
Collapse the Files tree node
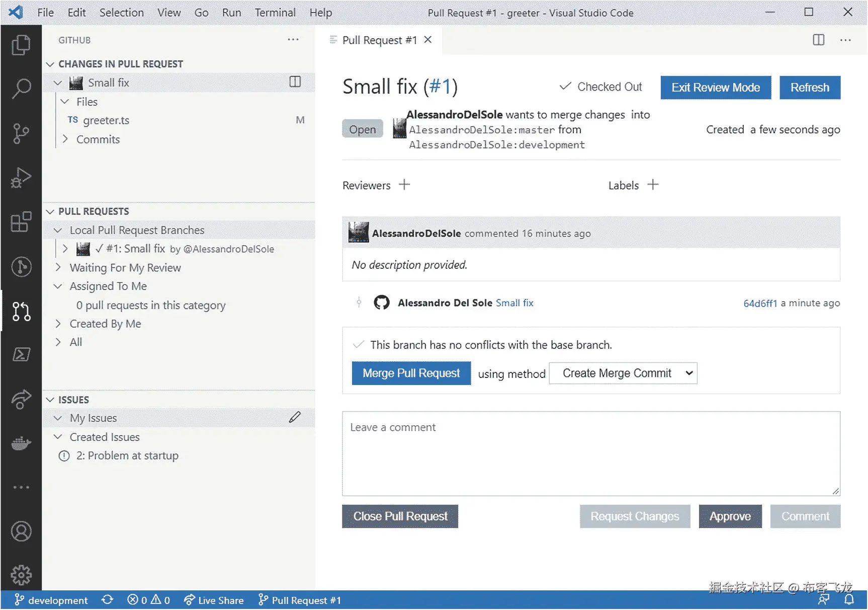pos(65,102)
